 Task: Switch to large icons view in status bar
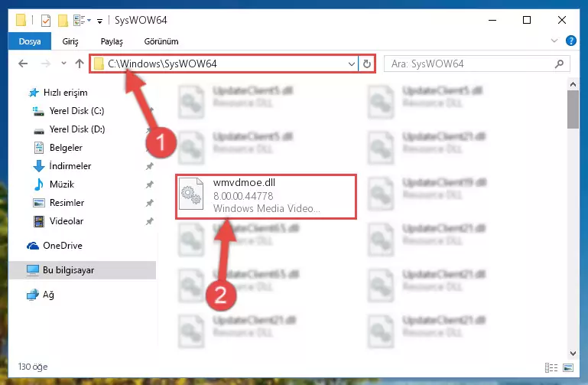tap(568, 367)
